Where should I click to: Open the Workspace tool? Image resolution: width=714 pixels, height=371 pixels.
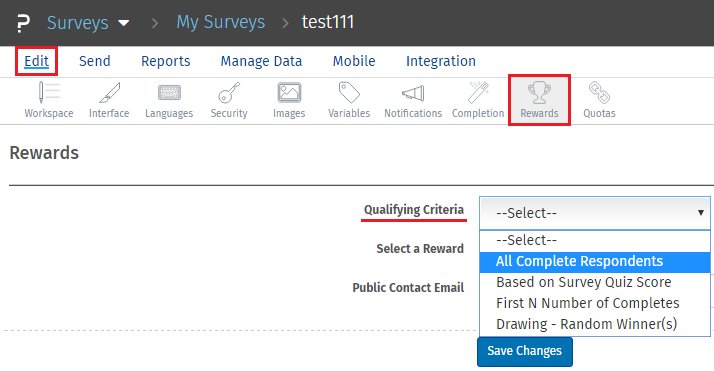pyautogui.click(x=49, y=100)
